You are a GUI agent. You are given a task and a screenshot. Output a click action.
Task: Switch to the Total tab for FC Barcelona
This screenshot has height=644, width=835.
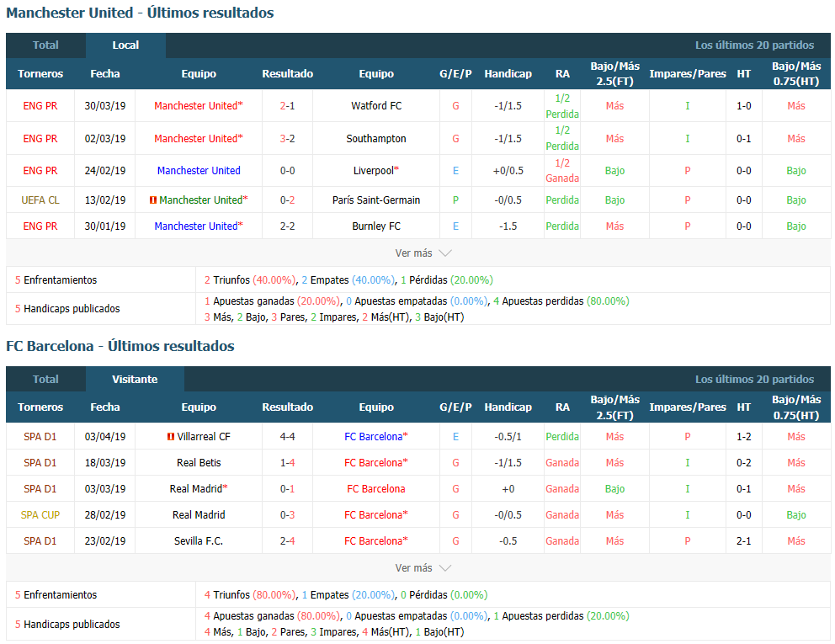point(45,380)
